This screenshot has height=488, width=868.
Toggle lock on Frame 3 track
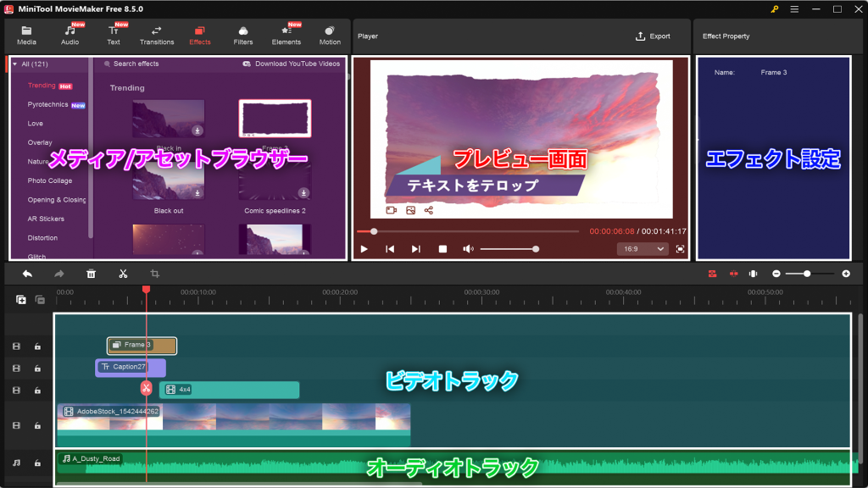(x=37, y=347)
